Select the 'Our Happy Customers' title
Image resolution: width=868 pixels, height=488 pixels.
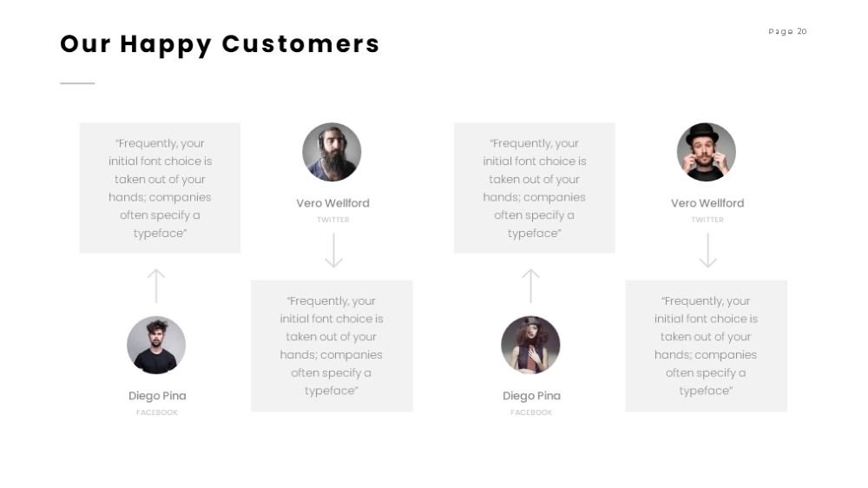coord(220,44)
